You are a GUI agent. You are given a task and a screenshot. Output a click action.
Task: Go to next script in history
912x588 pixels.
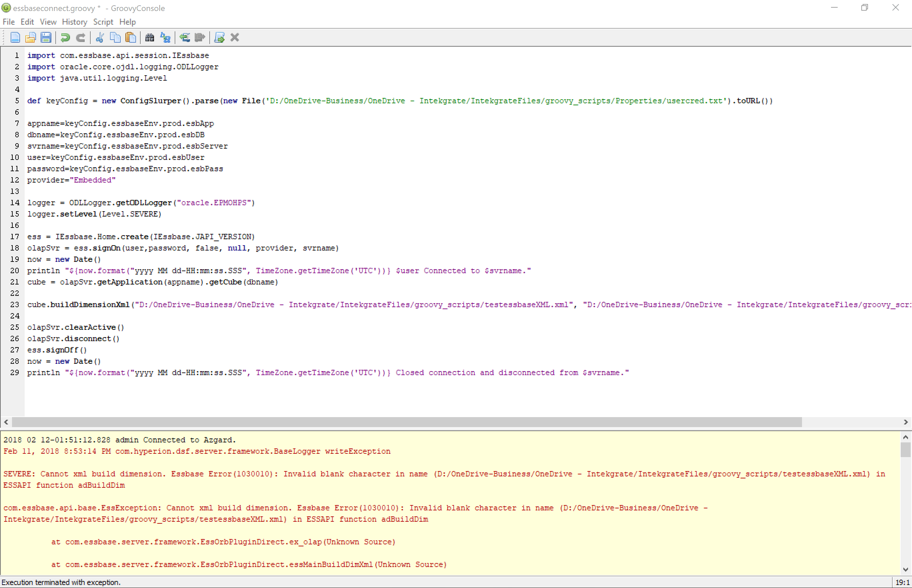coord(199,37)
